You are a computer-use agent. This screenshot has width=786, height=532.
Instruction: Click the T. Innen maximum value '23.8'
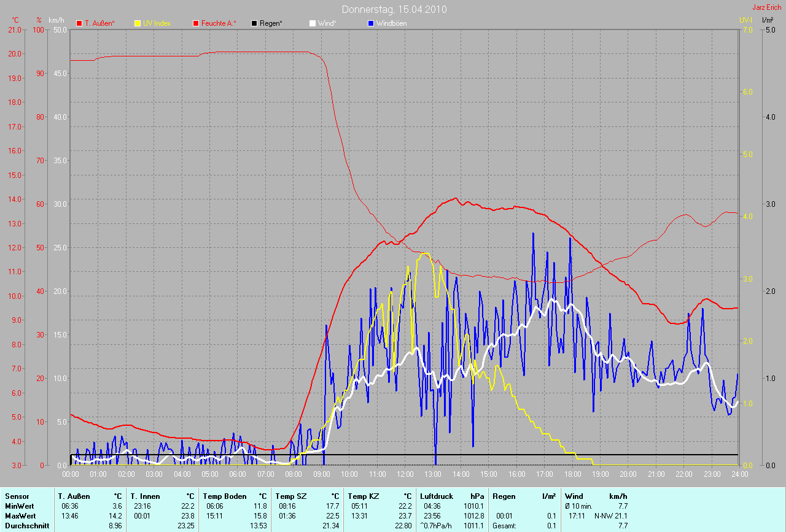point(188,515)
